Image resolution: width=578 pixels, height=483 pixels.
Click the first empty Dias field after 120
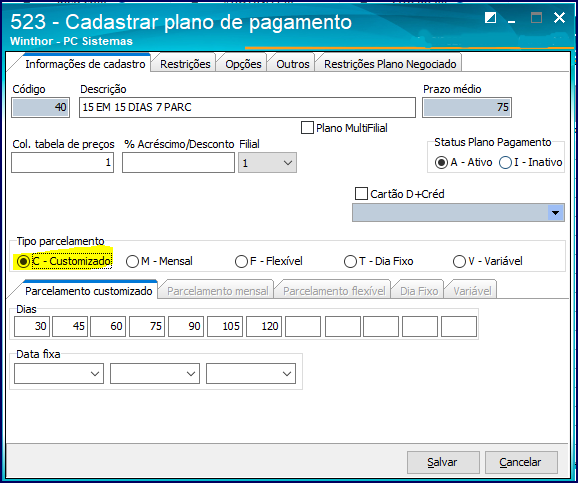click(303, 326)
